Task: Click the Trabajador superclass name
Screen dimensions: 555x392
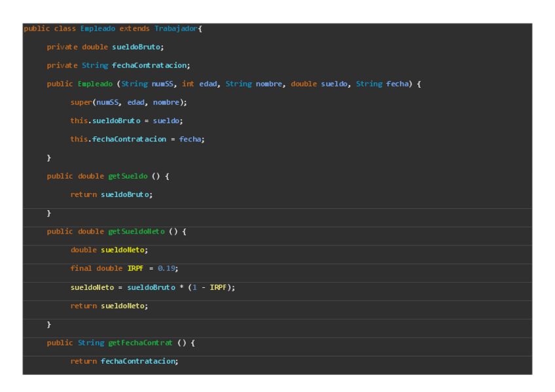Action: click(x=175, y=29)
